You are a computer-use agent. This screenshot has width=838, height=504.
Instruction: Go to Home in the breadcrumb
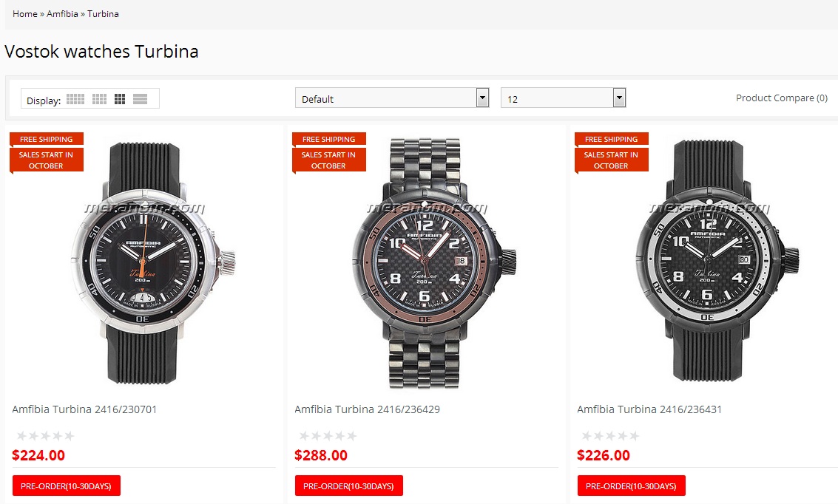tap(25, 14)
